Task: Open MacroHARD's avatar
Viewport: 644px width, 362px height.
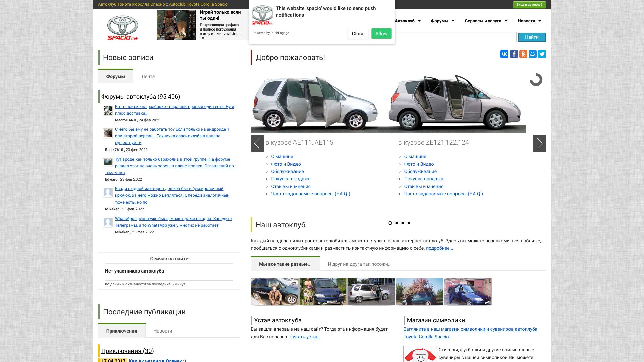Action: tap(108, 110)
